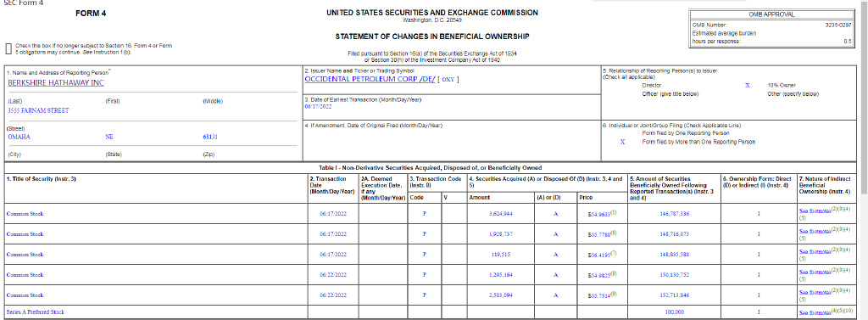
Task: Click the 3555 FARNAM STREET address text
Action: [38, 111]
